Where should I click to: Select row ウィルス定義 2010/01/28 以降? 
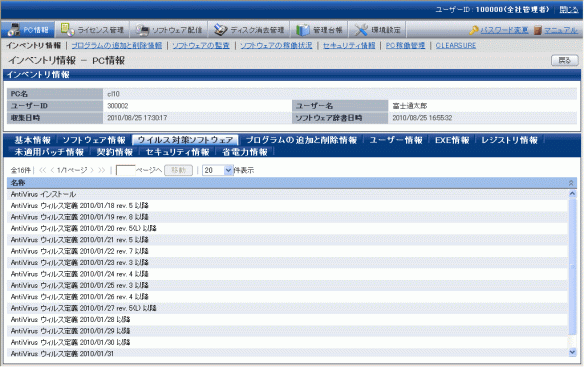coord(287,319)
